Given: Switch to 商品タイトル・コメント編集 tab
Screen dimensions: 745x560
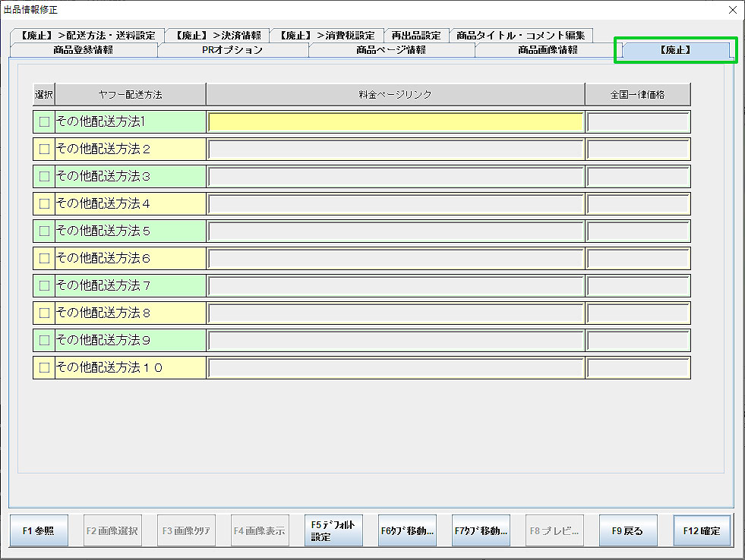Looking at the screenshot, I should (521, 36).
